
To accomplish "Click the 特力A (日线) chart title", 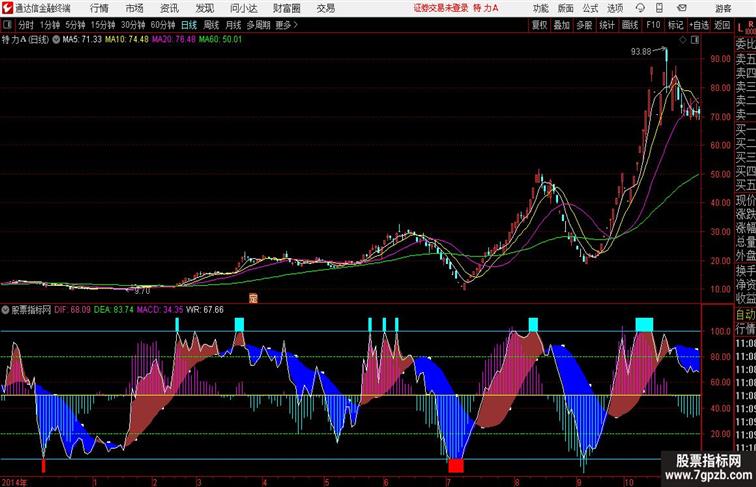I will click(x=26, y=40).
